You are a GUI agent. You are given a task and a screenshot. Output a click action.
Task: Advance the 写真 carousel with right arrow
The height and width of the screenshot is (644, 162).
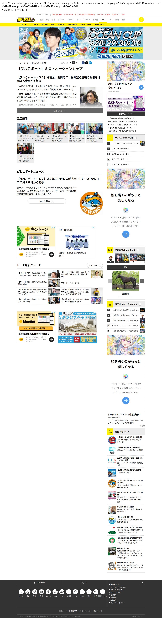point(142,281)
